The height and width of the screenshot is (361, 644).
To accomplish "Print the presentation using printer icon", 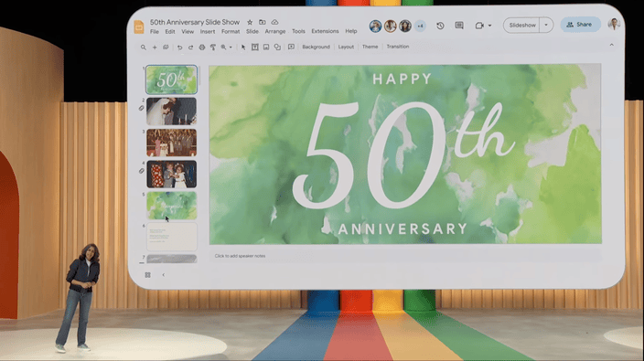I will [201, 48].
